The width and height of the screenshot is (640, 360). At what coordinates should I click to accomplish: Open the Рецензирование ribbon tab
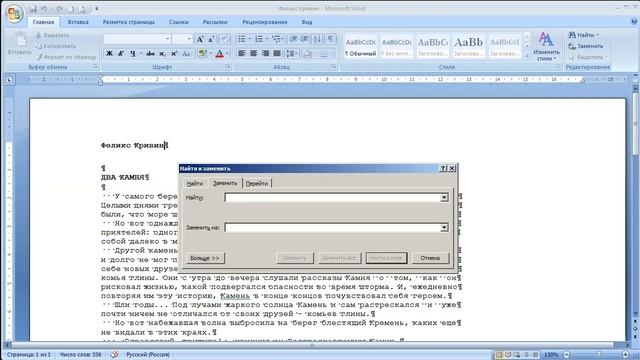coord(265,22)
